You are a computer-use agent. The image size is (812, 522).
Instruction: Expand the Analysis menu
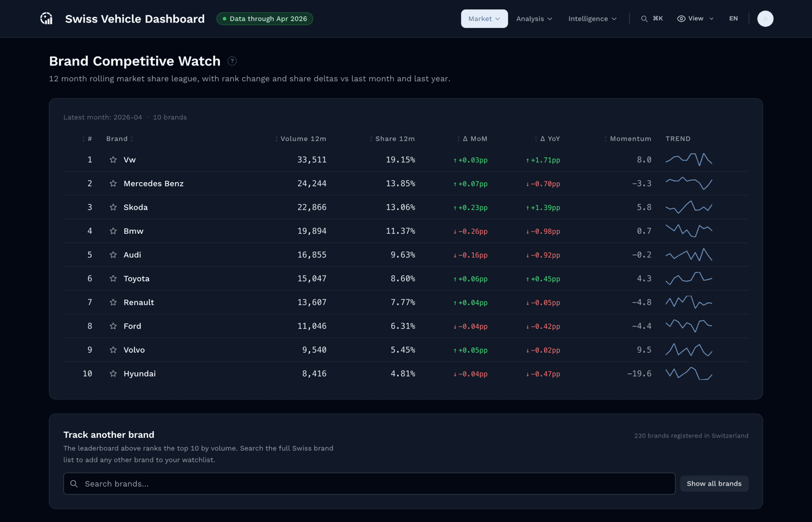[x=534, y=19]
